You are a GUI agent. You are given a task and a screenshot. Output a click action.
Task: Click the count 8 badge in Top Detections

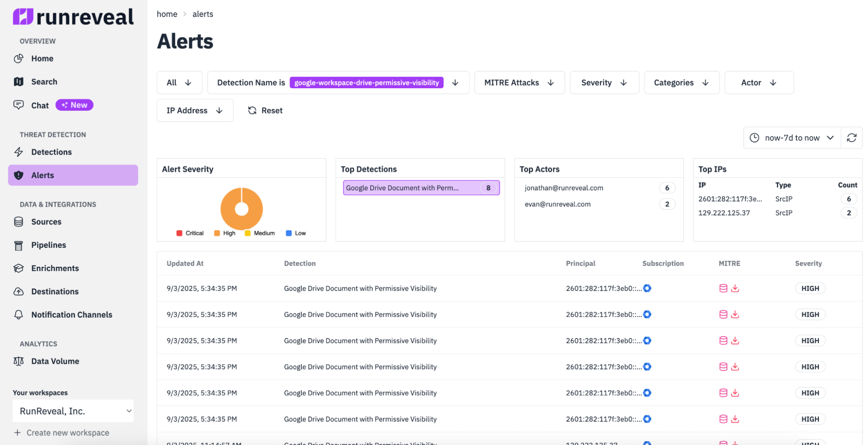488,188
